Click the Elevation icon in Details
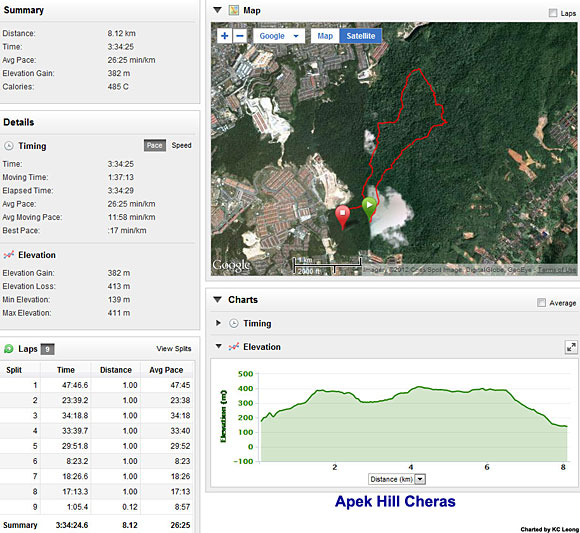 pos(9,255)
